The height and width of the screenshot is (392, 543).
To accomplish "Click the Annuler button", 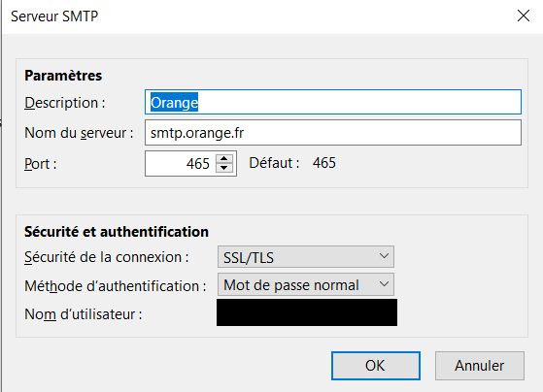I will [x=480, y=366].
